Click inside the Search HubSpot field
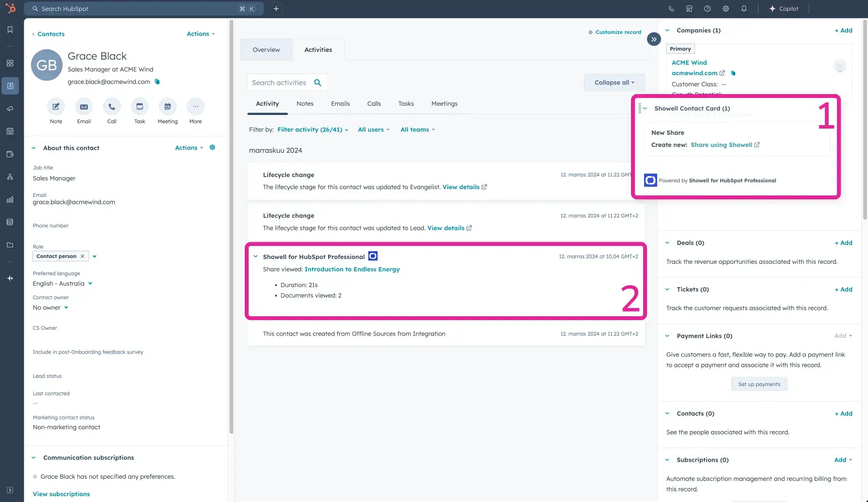This screenshot has width=868, height=502. (144, 9)
